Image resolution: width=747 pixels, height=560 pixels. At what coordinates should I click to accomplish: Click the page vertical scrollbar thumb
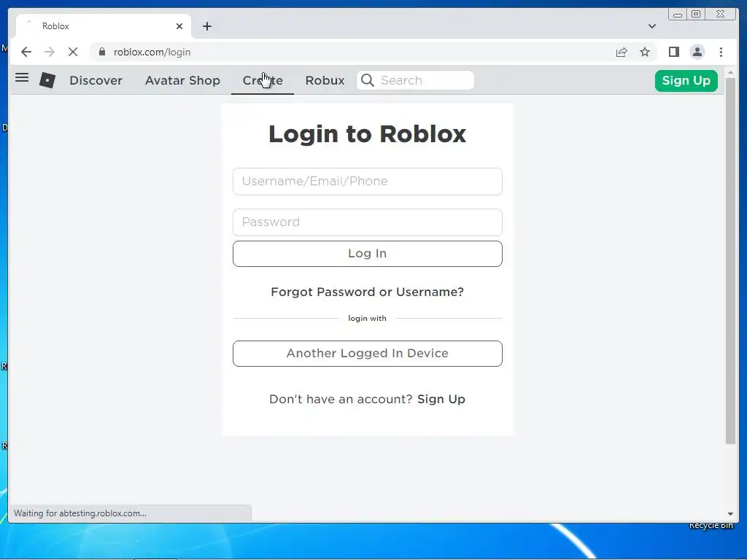pos(730,261)
